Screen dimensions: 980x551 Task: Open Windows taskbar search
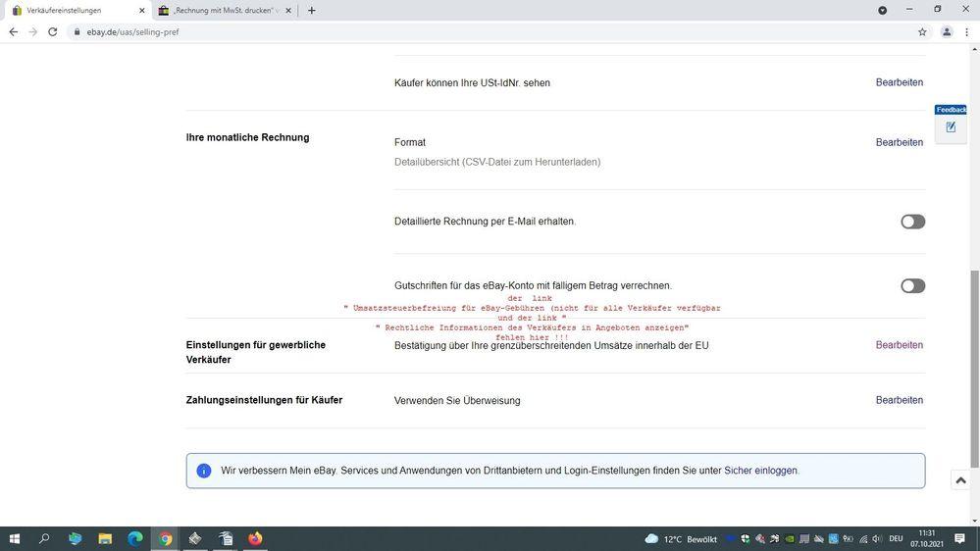[x=44, y=538]
